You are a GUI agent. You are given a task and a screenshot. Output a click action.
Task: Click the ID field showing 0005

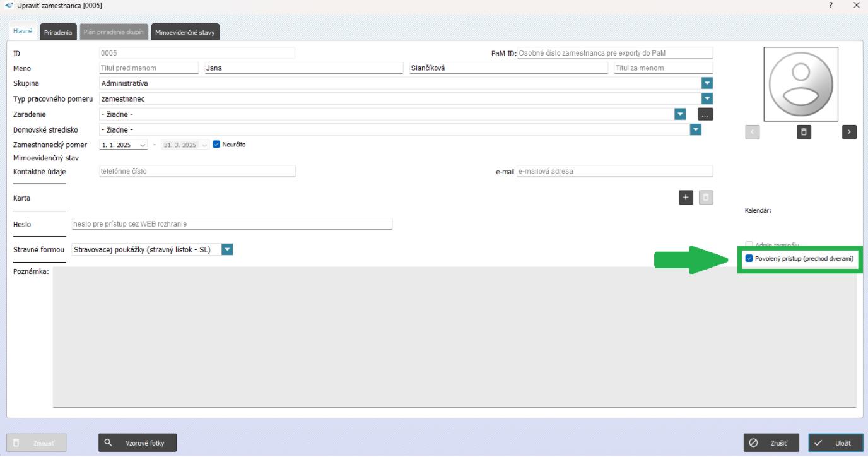point(196,53)
